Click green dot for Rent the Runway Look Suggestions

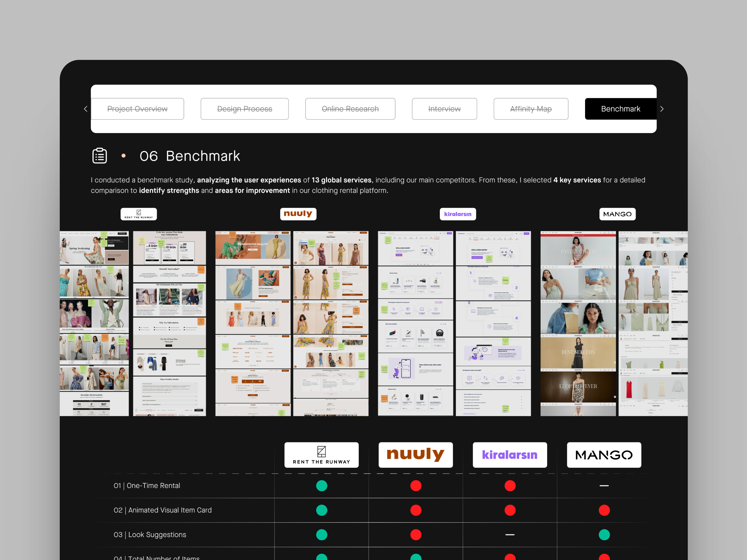click(321, 535)
